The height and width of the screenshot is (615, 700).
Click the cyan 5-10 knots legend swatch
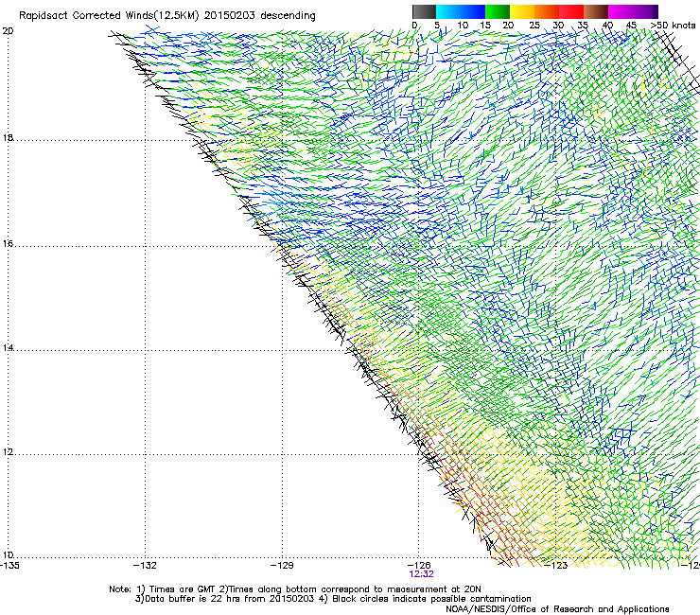(x=448, y=11)
